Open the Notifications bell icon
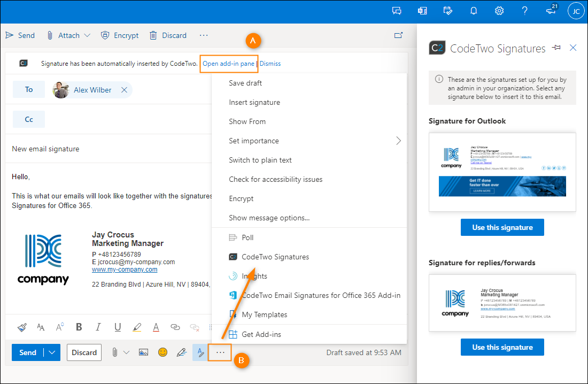The width and height of the screenshot is (588, 384). pyautogui.click(x=474, y=10)
